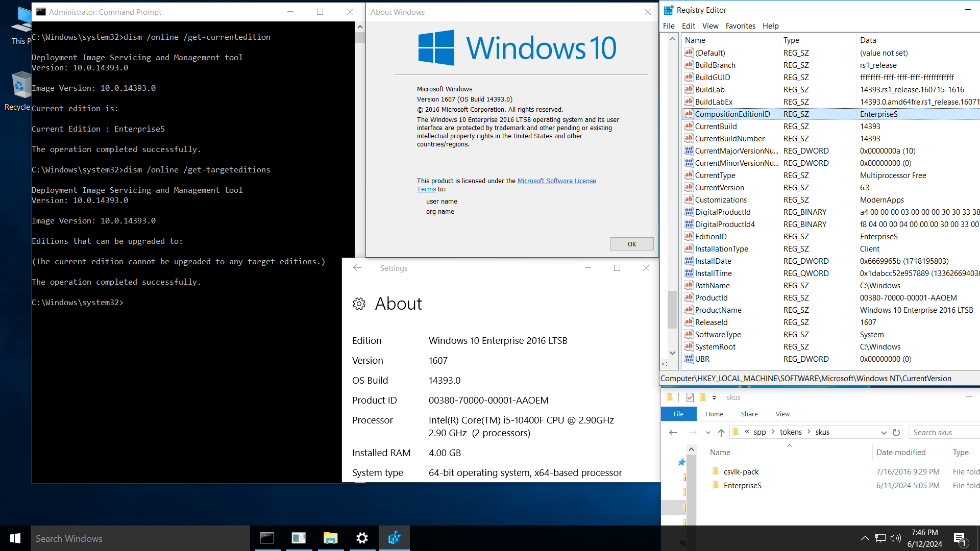This screenshot has width=980, height=551.
Task: Open File Explorer taskbar icon
Action: pos(331,538)
